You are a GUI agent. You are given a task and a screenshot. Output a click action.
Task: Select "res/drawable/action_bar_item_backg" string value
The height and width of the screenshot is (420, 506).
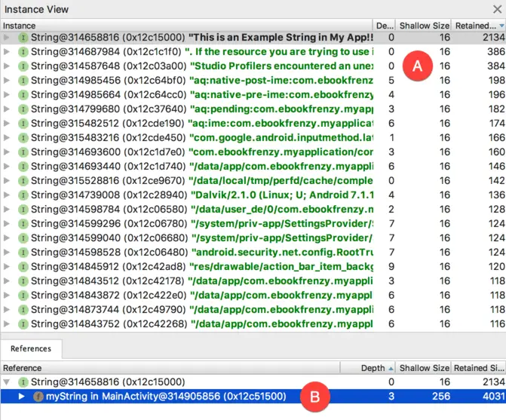[281, 267]
